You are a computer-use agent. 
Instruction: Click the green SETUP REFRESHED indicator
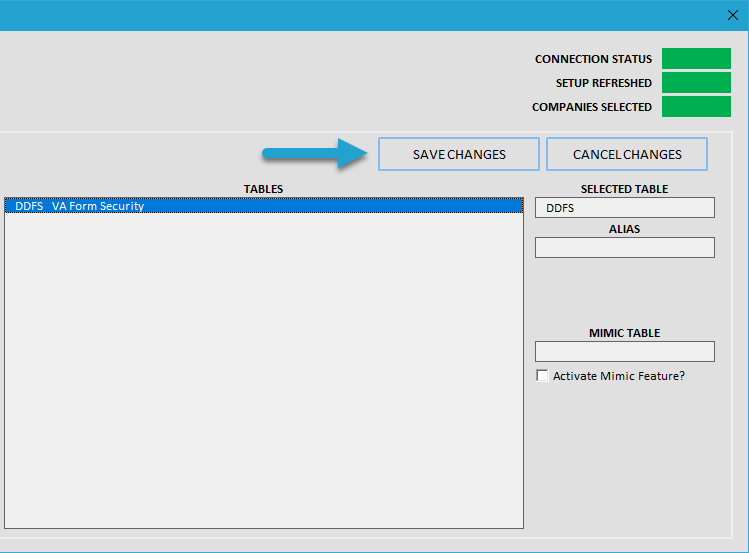pyautogui.click(x=696, y=83)
